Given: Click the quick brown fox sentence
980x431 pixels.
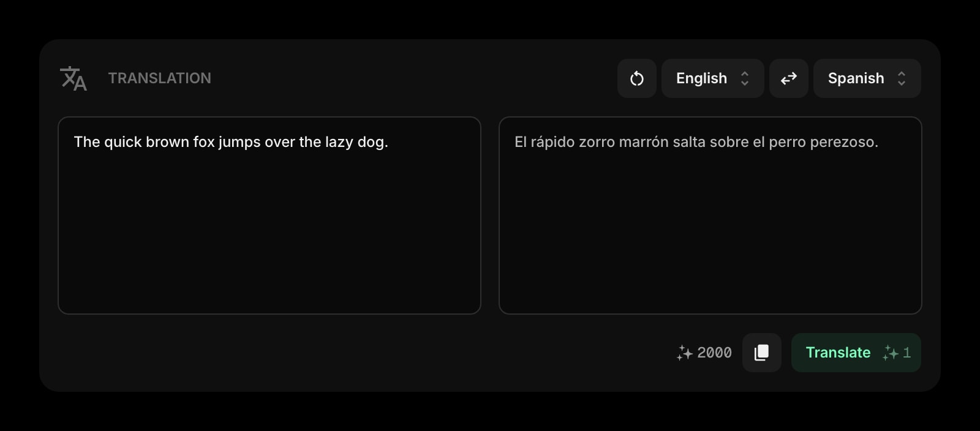Looking at the screenshot, I should point(231,141).
